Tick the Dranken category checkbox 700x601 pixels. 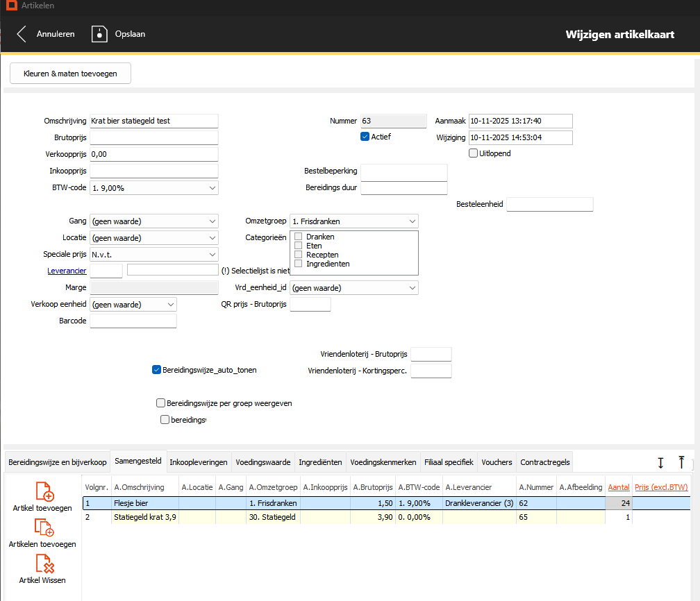[299, 237]
